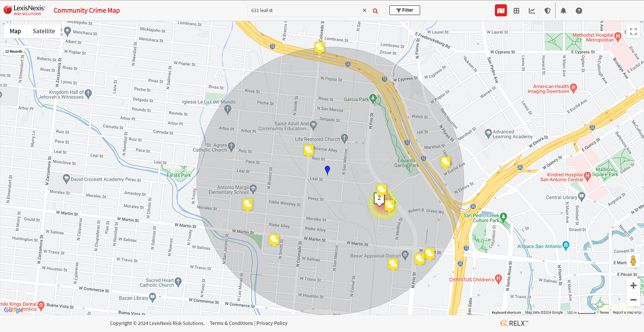
Task: Click the blue address pin marker
Action: (x=327, y=170)
